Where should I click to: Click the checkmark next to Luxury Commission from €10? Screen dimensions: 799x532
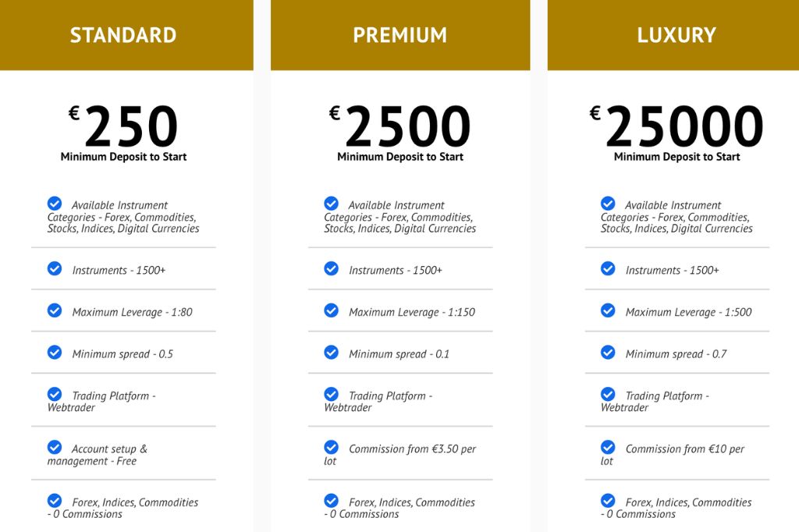(x=608, y=447)
